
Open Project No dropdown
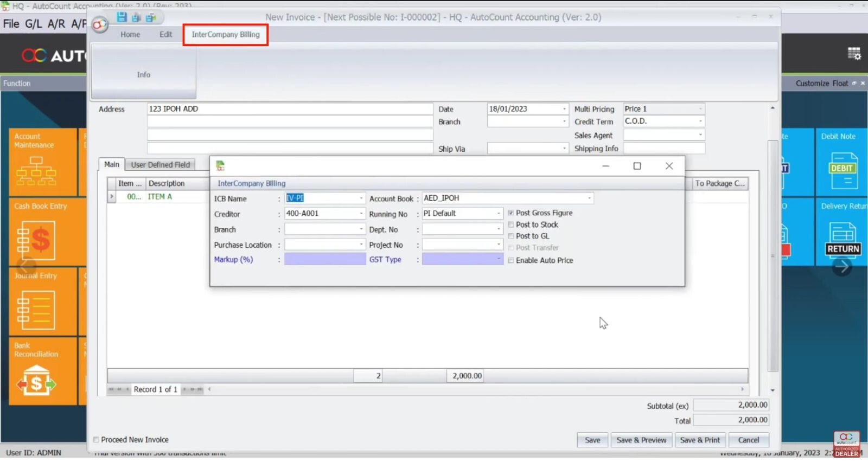[499, 245]
